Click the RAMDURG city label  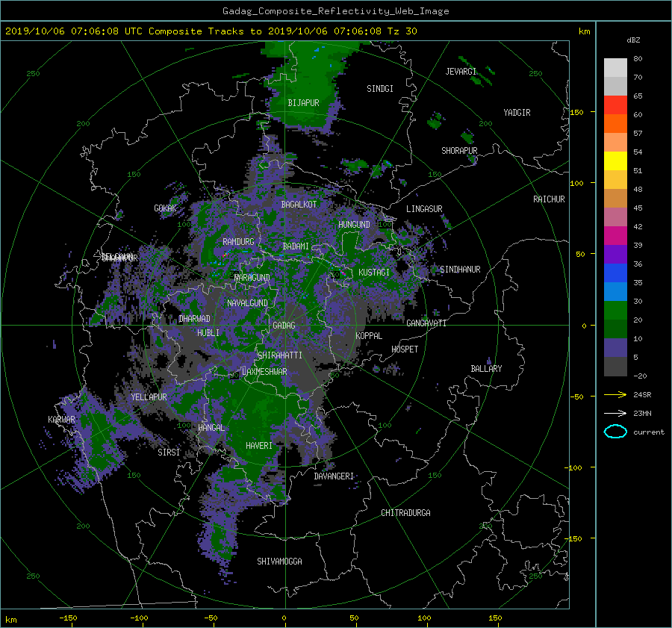pyautogui.click(x=238, y=242)
